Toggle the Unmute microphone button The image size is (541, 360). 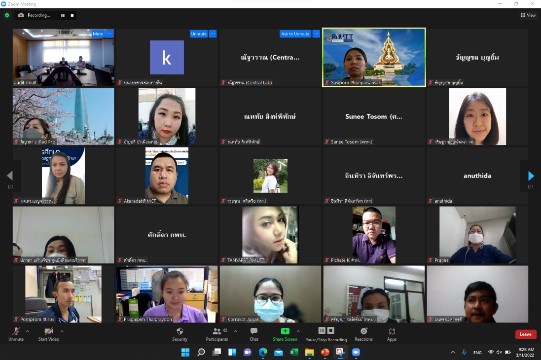tap(16, 331)
